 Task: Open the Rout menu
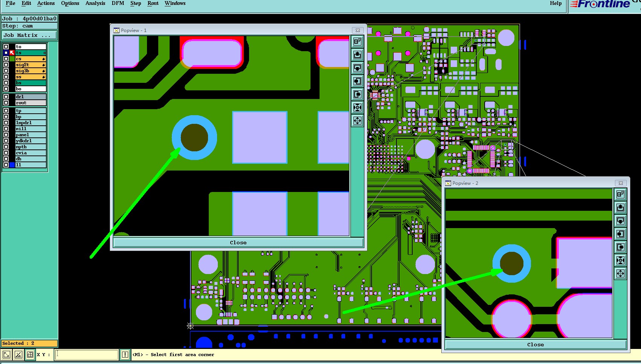[153, 3]
